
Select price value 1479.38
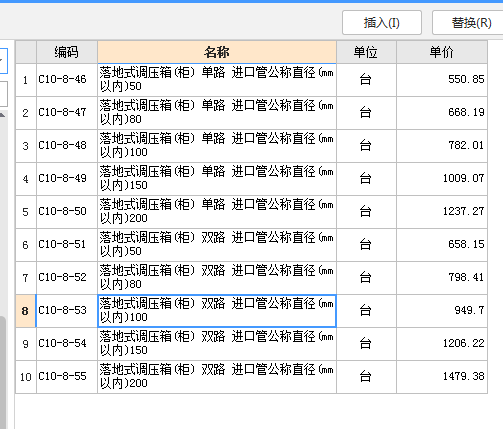[463, 376]
